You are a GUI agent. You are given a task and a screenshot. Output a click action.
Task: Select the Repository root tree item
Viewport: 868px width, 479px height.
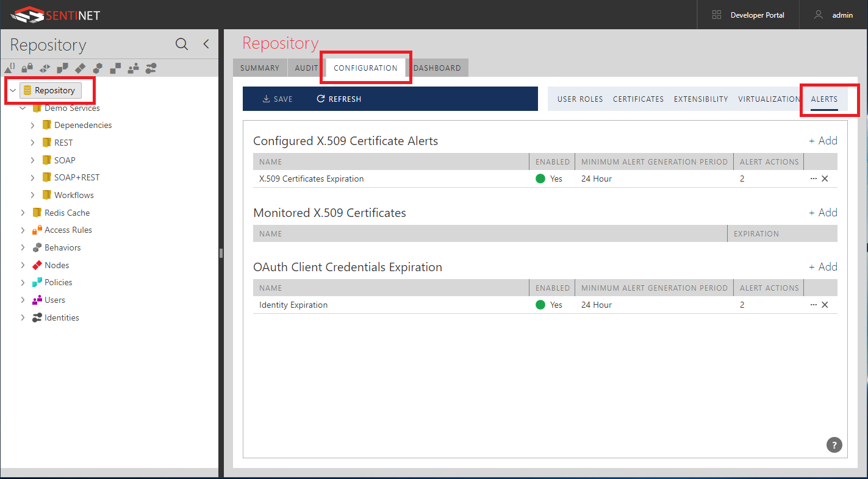(51, 90)
